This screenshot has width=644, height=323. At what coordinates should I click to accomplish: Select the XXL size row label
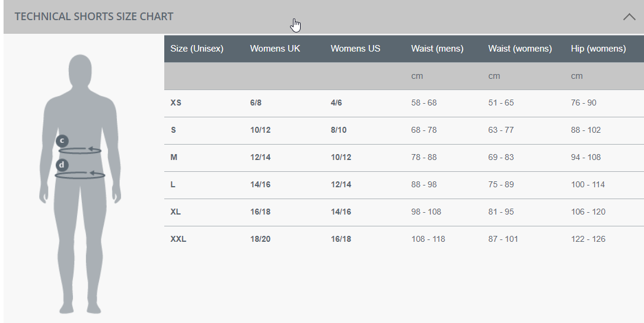click(x=178, y=239)
